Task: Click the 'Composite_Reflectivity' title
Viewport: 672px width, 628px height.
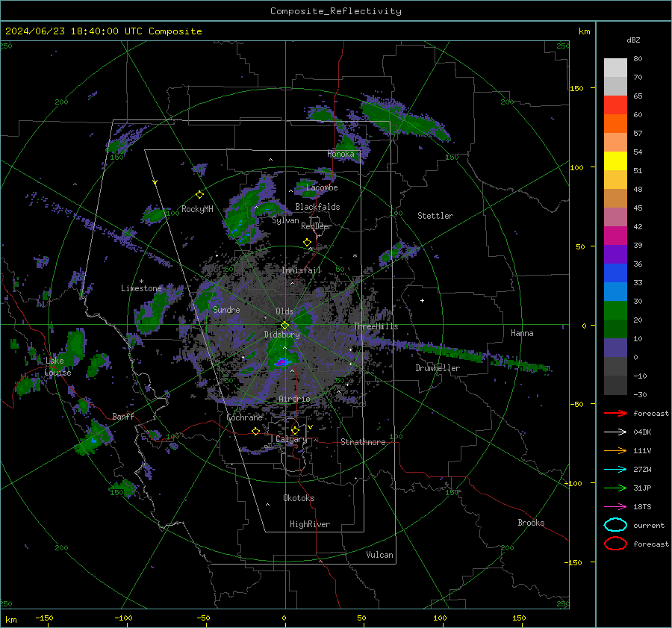Action: click(x=336, y=11)
